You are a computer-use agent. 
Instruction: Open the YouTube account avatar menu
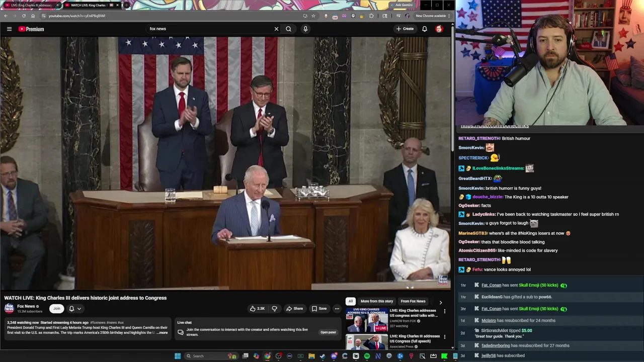(x=439, y=29)
